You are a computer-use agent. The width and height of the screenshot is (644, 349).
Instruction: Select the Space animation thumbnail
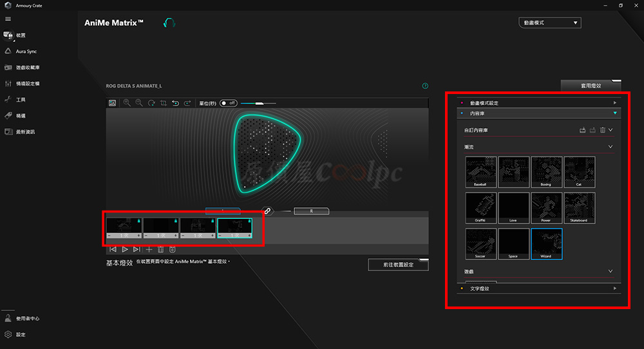coord(513,244)
